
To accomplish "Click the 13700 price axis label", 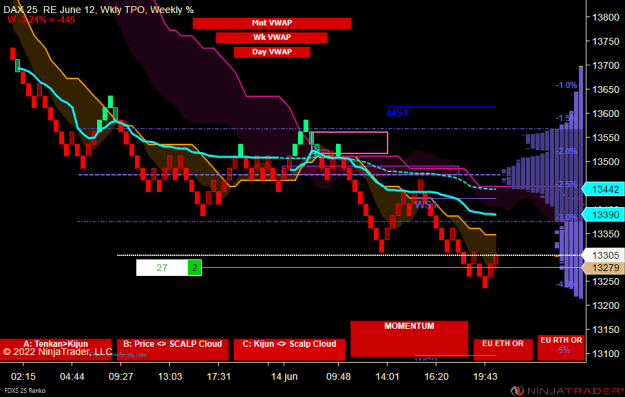I will click(x=606, y=65).
